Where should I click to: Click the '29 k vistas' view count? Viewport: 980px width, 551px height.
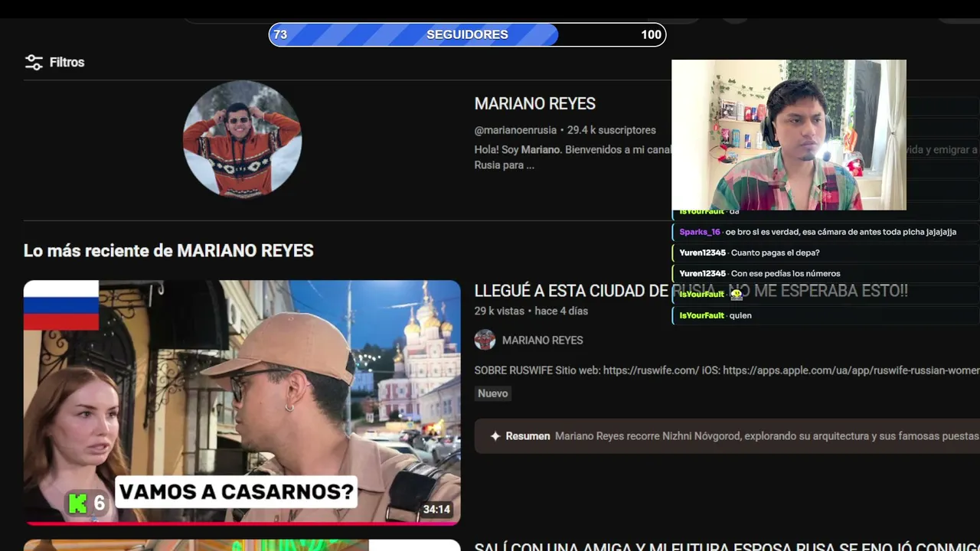pos(499,311)
